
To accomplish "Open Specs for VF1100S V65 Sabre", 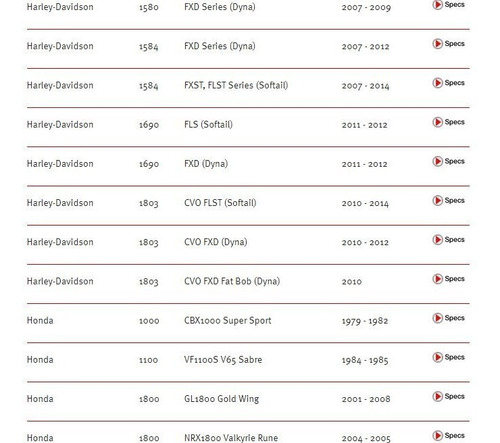I will point(448,357).
